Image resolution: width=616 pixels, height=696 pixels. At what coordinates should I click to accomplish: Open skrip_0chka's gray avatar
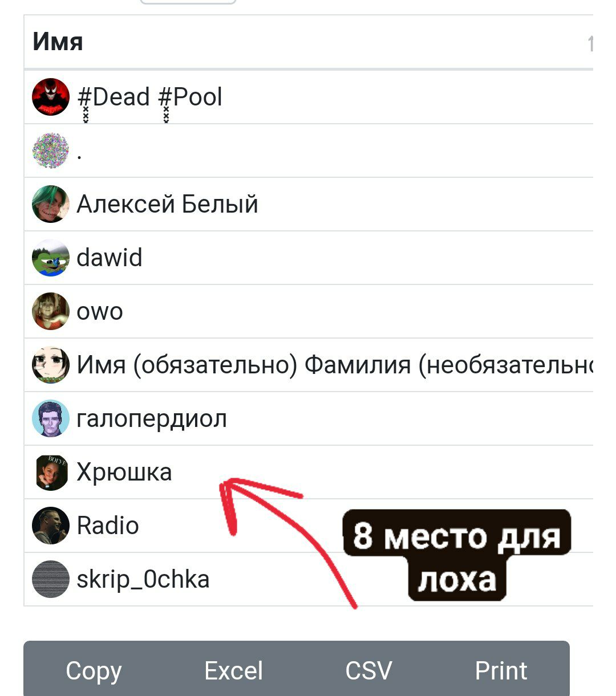50,579
